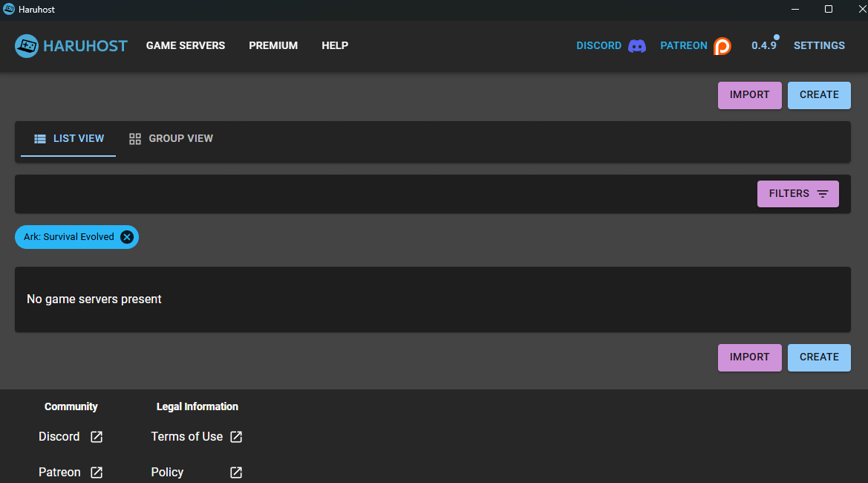868x483 pixels.
Task: Open the Discord icon in top navigation
Action: tap(636, 46)
